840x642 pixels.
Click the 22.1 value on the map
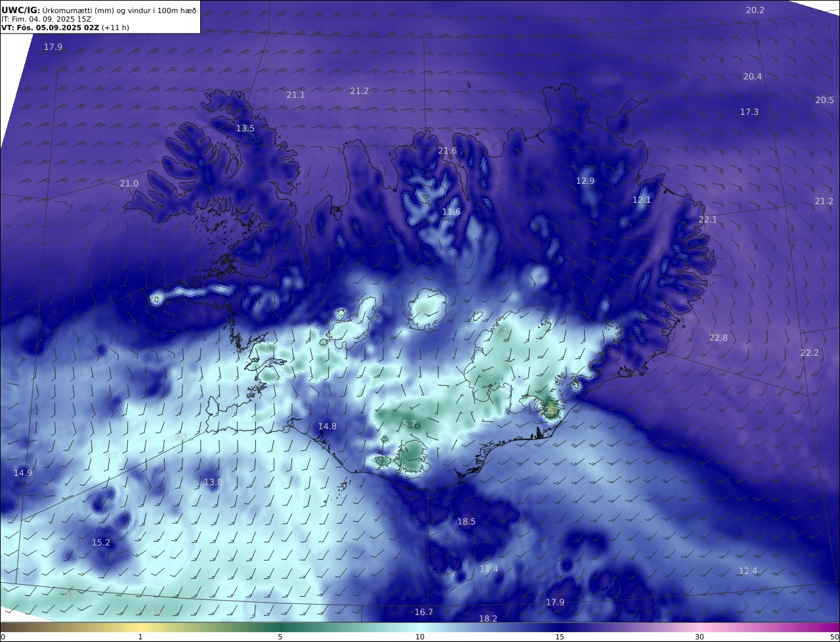(x=708, y=219)
